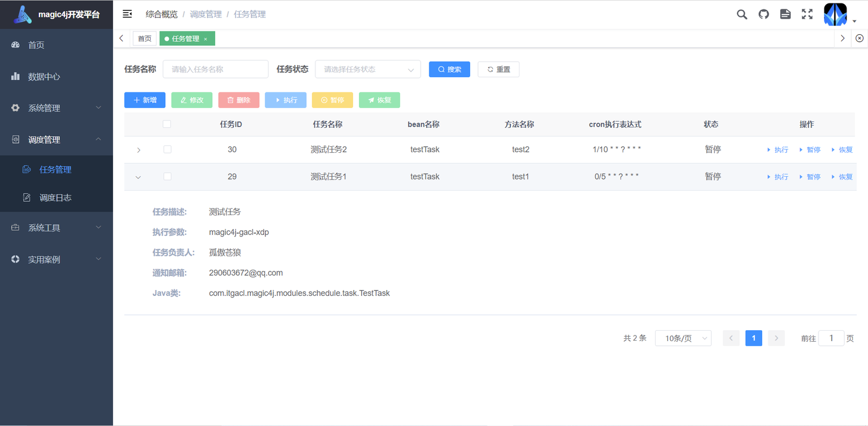Screen dimensions: 868x426
Task: Select checkbox for task 30 row
Action: tap(167, 149)
